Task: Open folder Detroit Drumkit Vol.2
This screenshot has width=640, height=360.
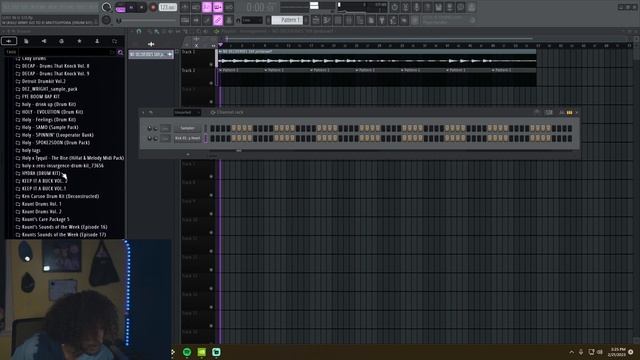Action: tap(43, 81)
